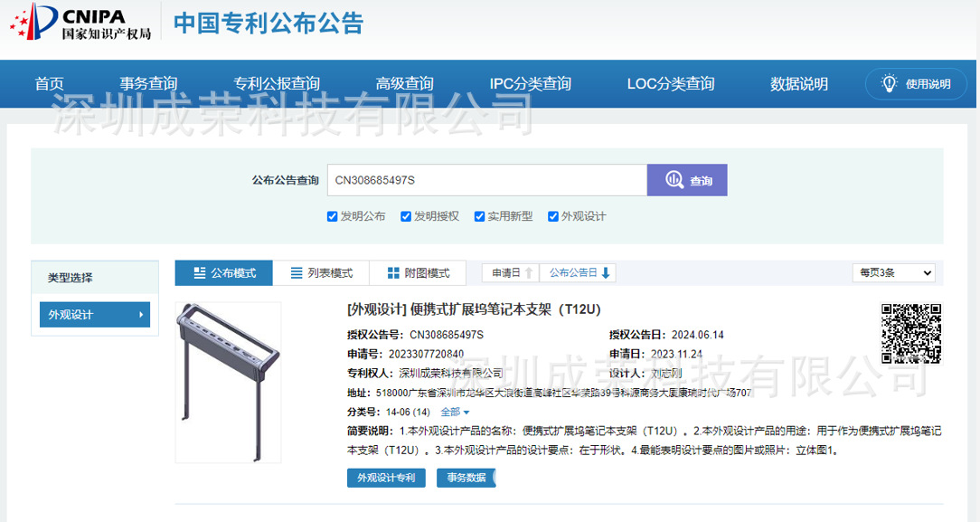Sort by 申请日 ascending
This screenshot has height=522, width=980.
click(511, 273)
